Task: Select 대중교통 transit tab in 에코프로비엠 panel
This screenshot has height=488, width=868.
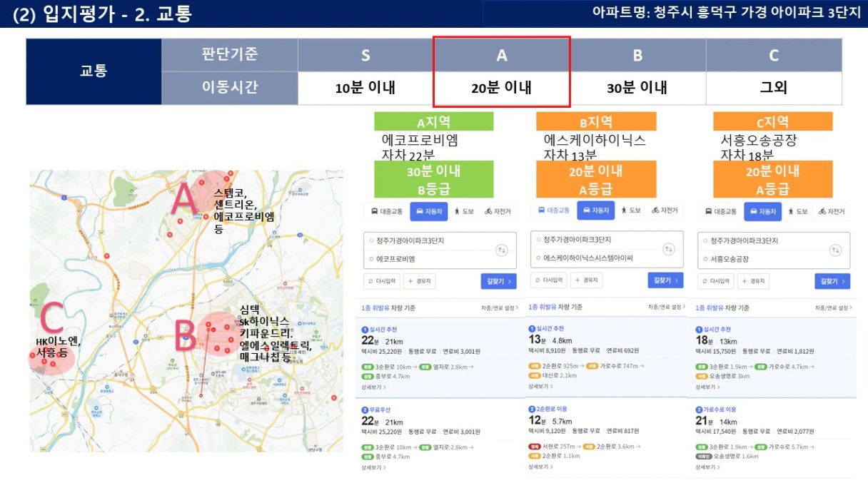Action: [385, 211]
